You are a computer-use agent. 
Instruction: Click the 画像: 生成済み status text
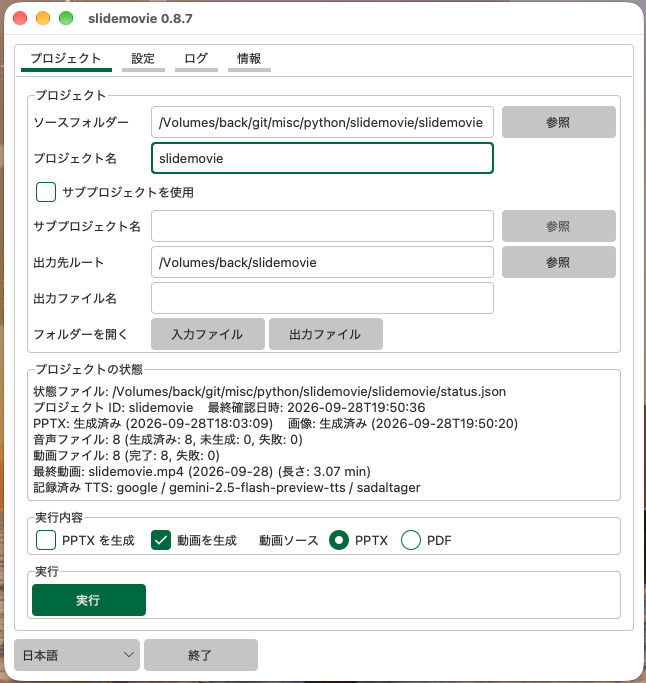coord(403,424)
